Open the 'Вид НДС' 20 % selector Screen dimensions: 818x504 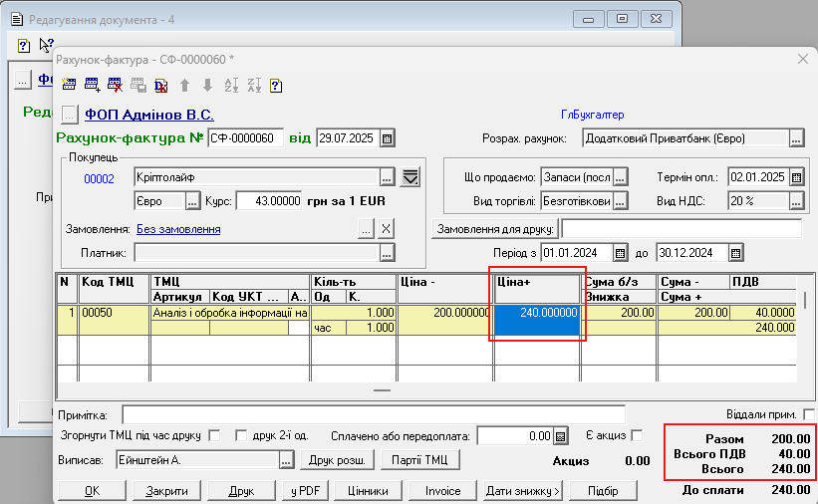(795, 201)
